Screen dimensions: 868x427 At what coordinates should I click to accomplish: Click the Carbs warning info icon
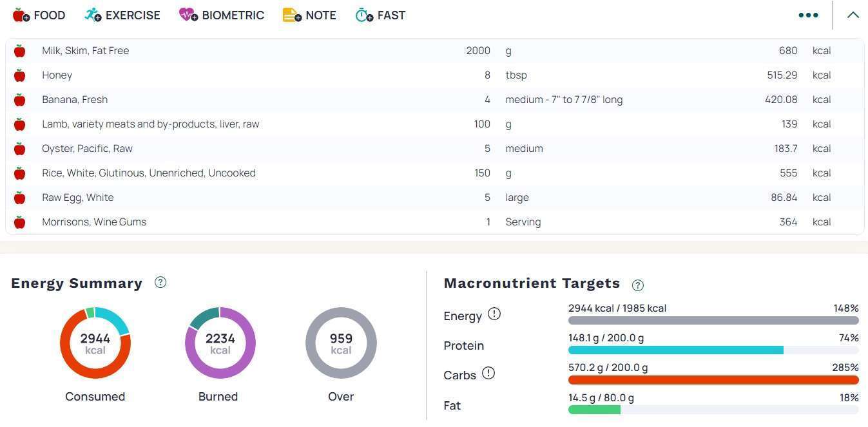click(x=488, y=373)
